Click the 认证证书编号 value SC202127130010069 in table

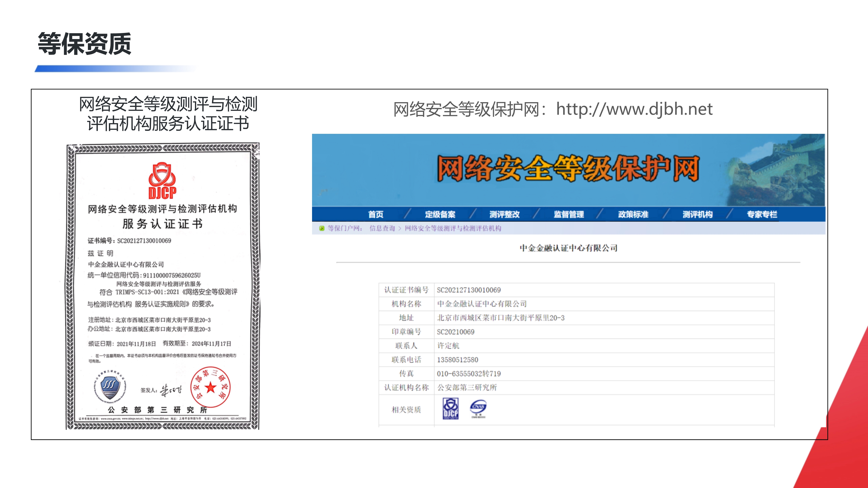(x=469, y=290)
